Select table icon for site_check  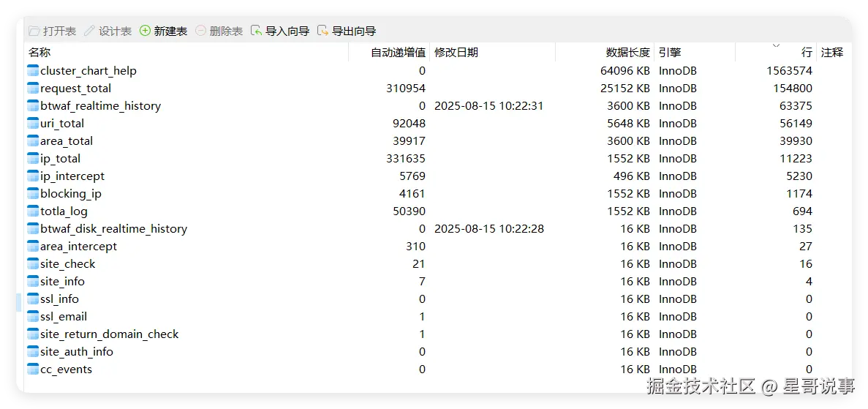pyautogui.click(x=33, y=264)
